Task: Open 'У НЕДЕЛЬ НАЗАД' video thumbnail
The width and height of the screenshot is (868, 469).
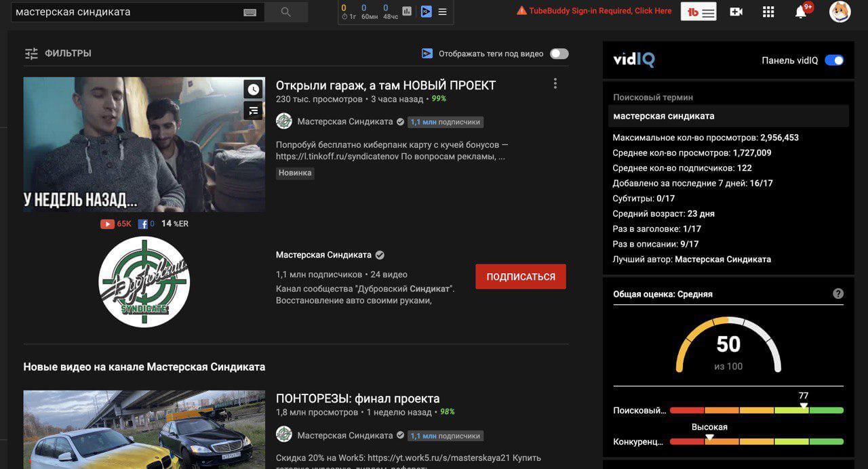Action: (144, 144)
